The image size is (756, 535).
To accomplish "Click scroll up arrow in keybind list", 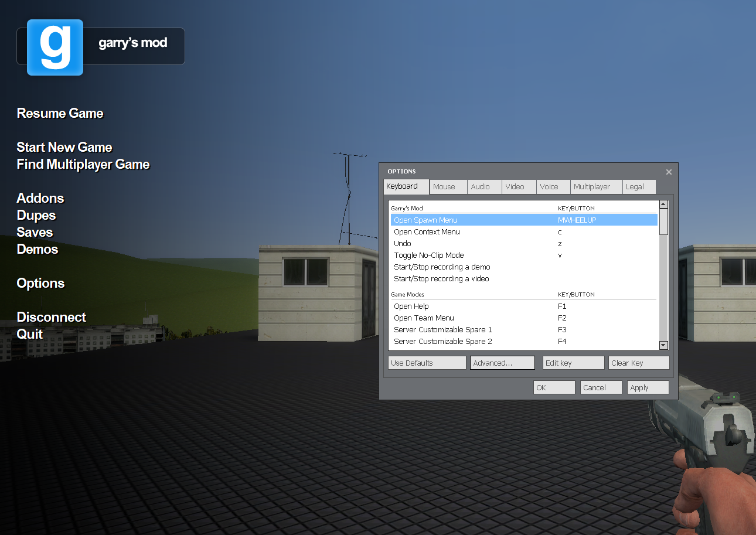I will pyautogui.click(x=663, y=205).
